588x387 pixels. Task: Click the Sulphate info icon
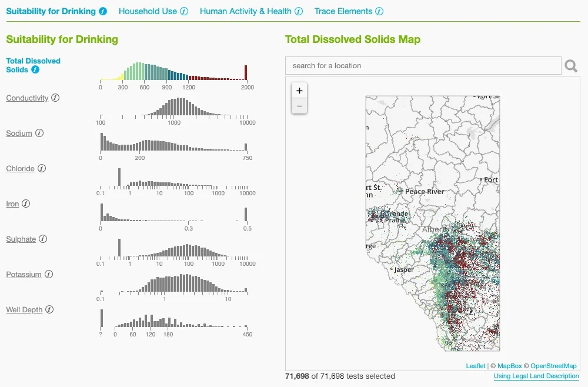pyautogui.click(x=42, y=239)
